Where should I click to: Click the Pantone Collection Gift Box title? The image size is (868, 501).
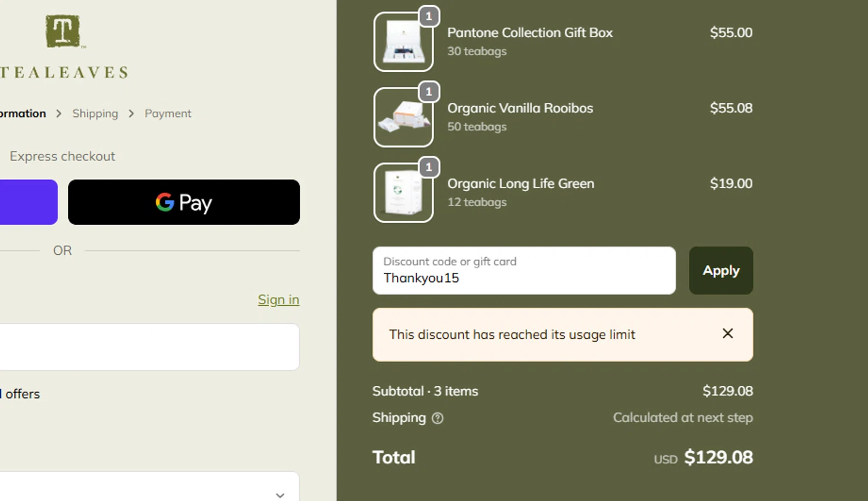(530, 32)
